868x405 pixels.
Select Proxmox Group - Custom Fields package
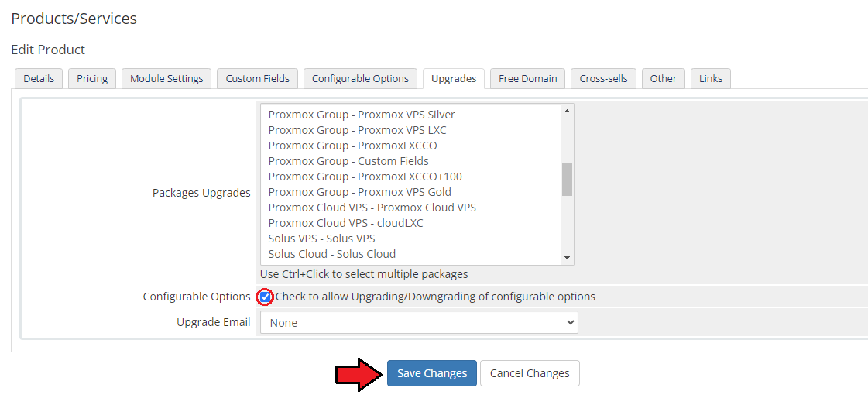point(410,162)
